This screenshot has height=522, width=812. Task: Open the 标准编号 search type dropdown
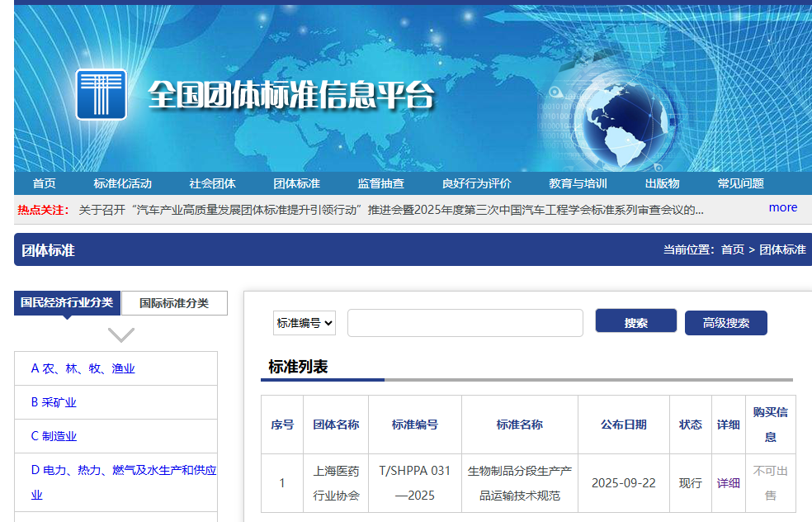click(x=304, y=323)
